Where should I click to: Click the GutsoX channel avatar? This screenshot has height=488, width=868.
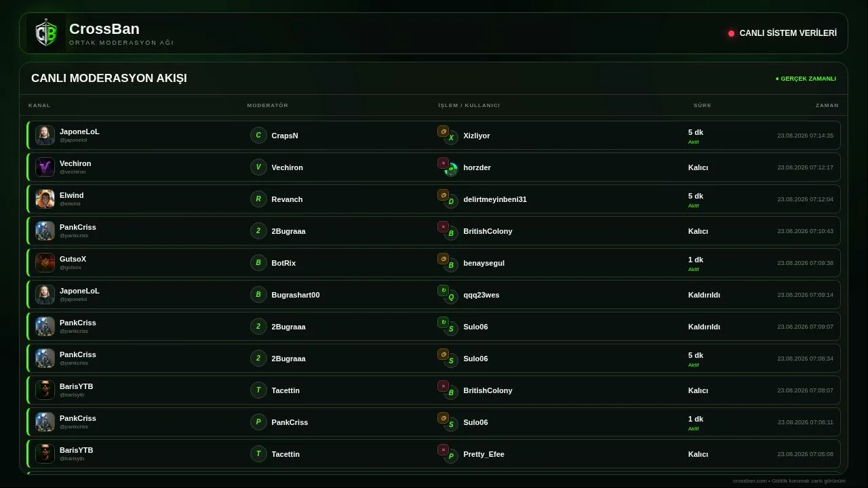pyautogui.click(x=45, y=263)
